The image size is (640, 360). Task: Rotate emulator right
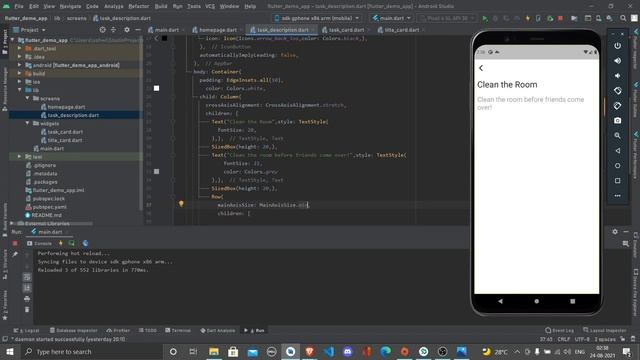pyautogui.click(x=618, y=106)
